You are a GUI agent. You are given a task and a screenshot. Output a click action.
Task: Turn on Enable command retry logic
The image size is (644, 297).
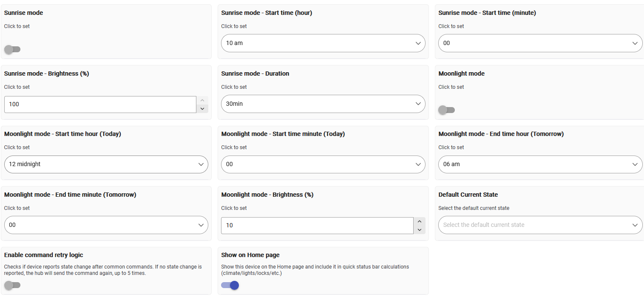pyautogui.click(x=12, y=285)
